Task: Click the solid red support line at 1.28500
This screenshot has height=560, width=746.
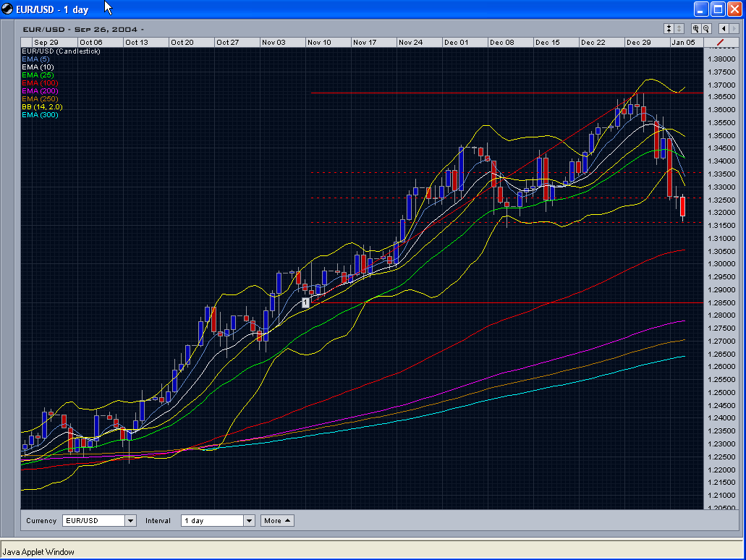Action: point(506,302)
